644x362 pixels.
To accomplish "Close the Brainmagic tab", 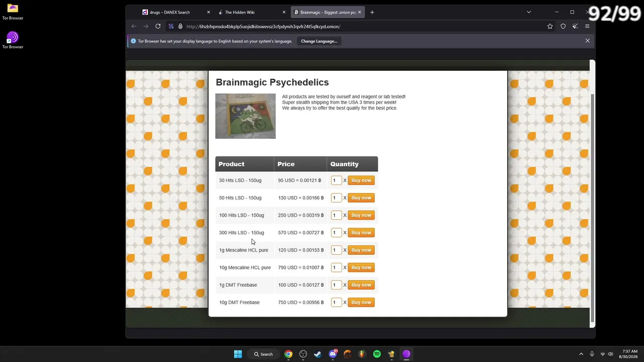I will [359, 12].
